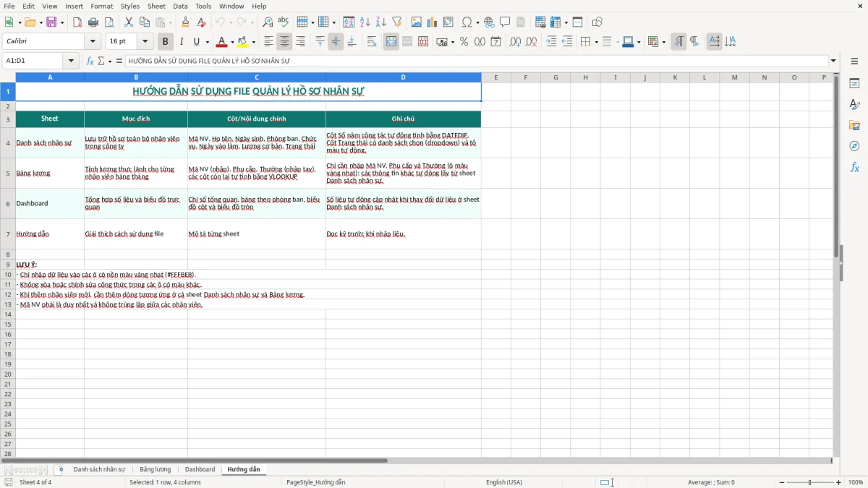The height and width of the screenshot is (488, 868).
Task: Click the zoom slider handle
Action: [x=810, y=482]
